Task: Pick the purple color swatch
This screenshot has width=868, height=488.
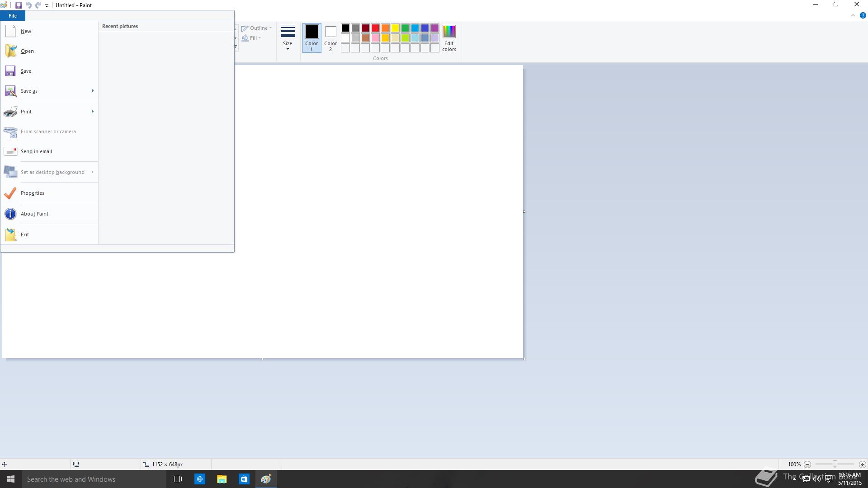Action: pos(435,28)
